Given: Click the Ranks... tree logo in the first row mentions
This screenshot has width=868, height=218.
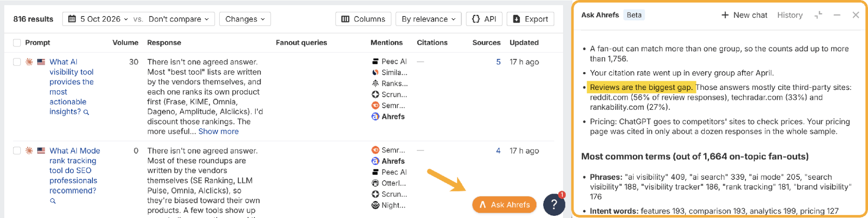Looking at the screenshot, I should click(x=375, y=83).
